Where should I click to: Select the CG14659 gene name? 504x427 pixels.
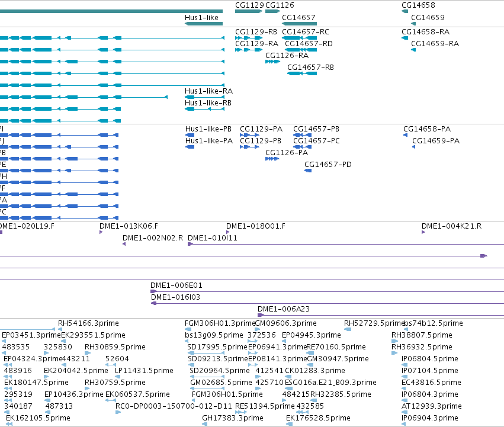point(428,17)
